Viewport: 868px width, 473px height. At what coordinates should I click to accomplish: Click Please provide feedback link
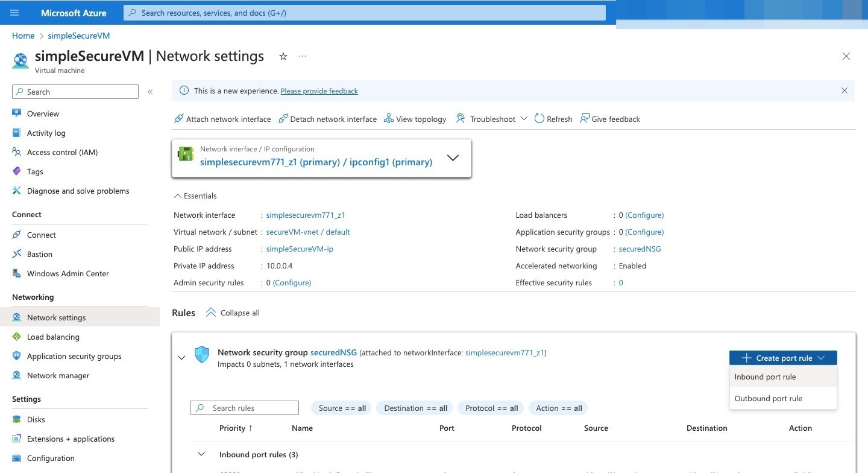(319, 91)
